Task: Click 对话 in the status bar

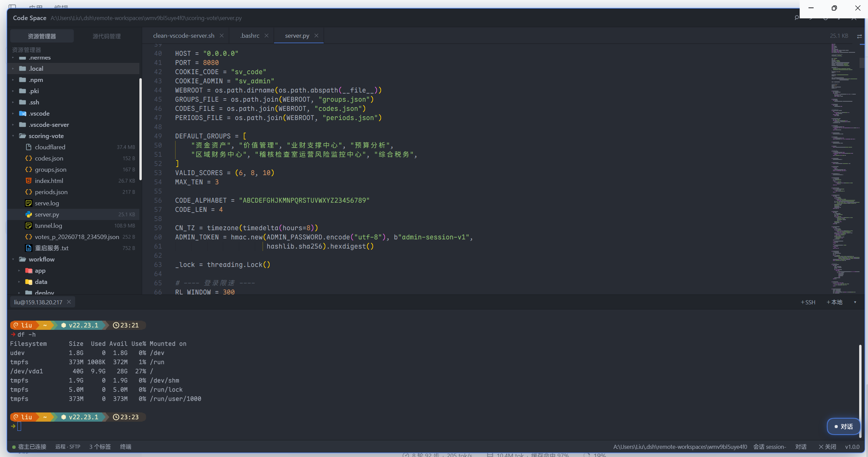Action: (x=801, y=447)
